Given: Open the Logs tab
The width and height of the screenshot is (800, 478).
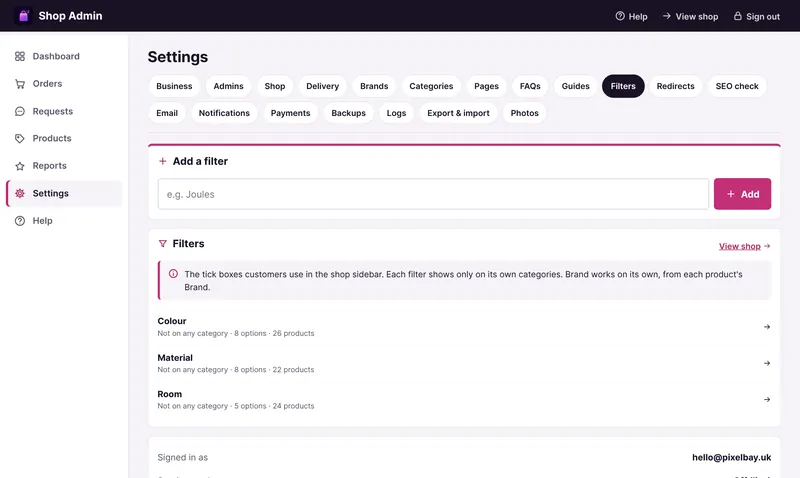Looking at the screenshot, I should click(396, 113).
